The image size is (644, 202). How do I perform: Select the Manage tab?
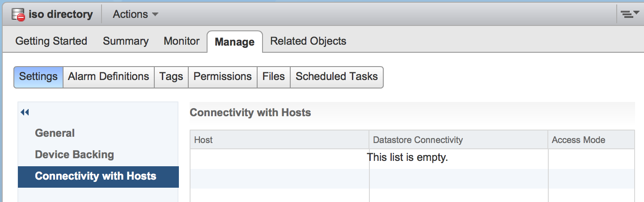pyautogui.click(x=234, y=42)
